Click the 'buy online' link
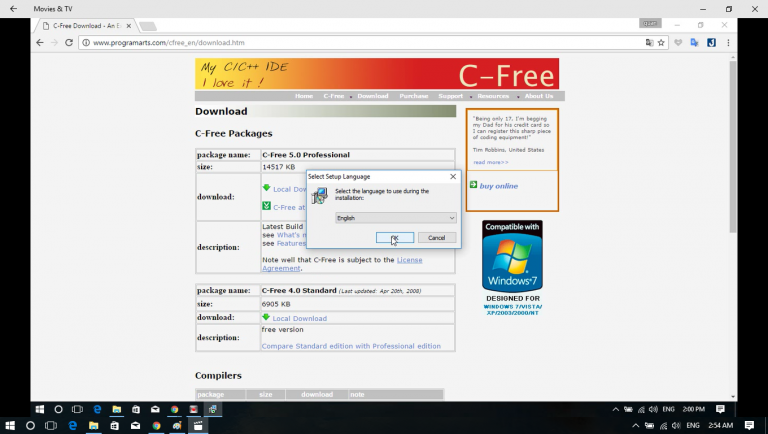Viewport: 768px width, 434px height. point(499,186)
